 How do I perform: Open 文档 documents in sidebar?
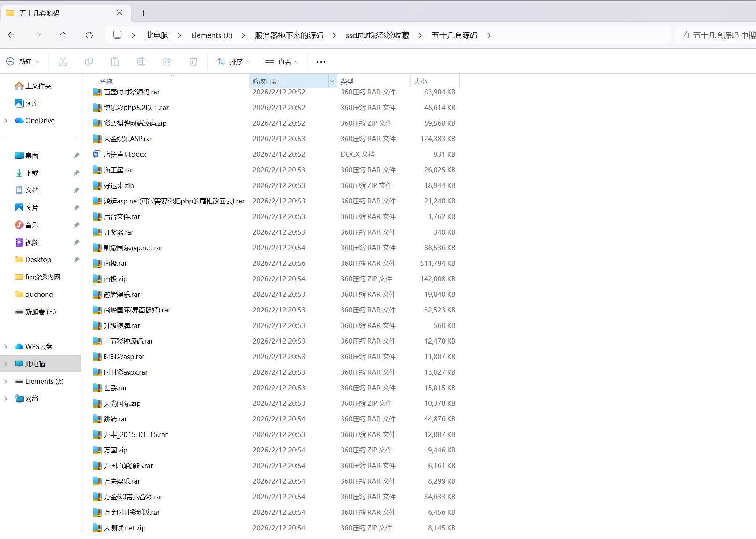click(27, 190)
